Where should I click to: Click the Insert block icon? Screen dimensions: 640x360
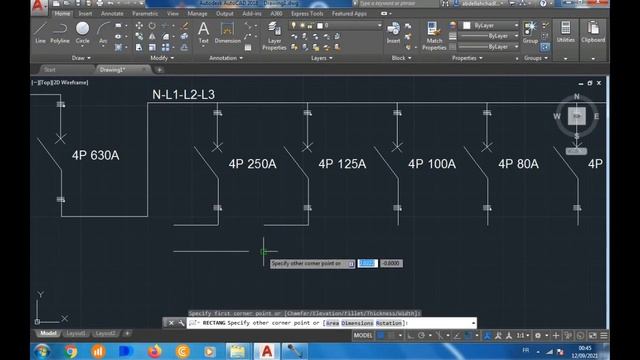(x=393, y=33)
